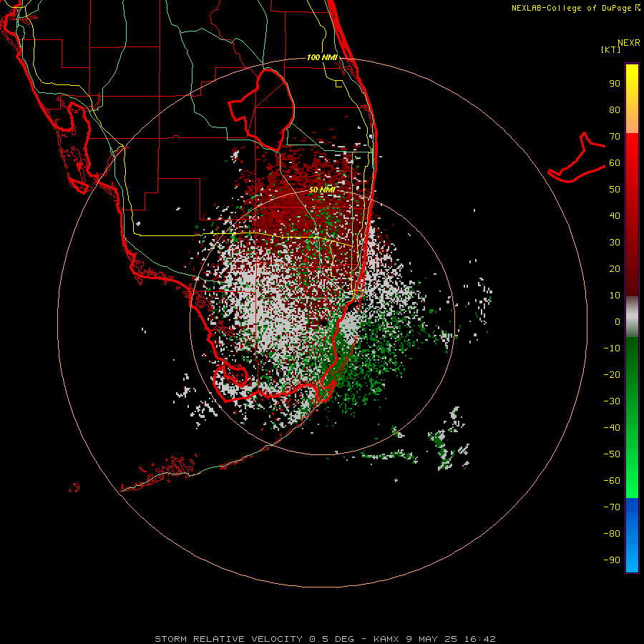Click the [KT] units label

coord(611,49)
